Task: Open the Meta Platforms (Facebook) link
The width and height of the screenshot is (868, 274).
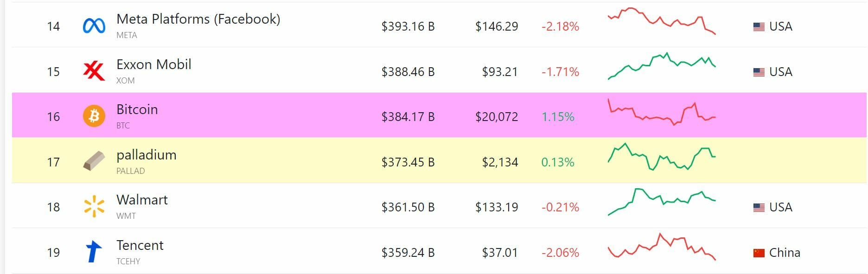Action: click(198, 19)
